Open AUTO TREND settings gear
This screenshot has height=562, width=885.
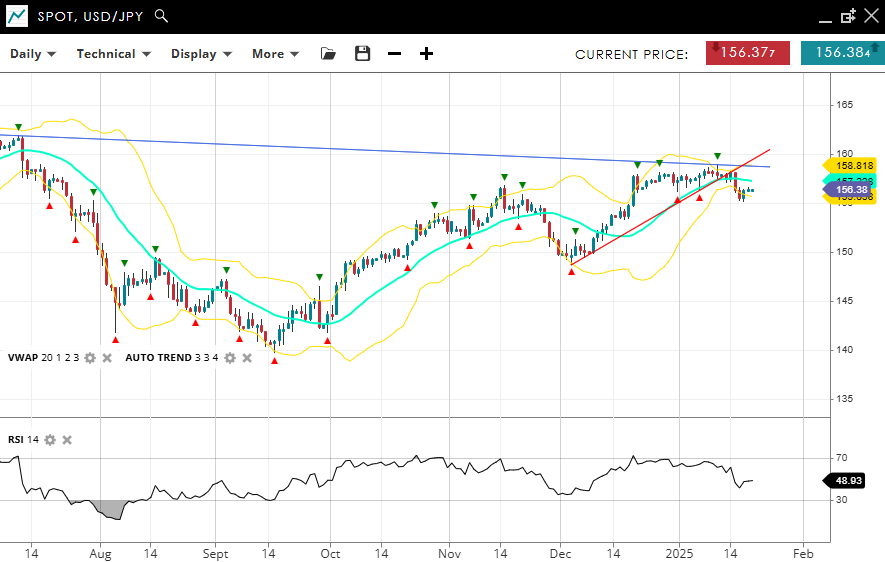[229, 358]
